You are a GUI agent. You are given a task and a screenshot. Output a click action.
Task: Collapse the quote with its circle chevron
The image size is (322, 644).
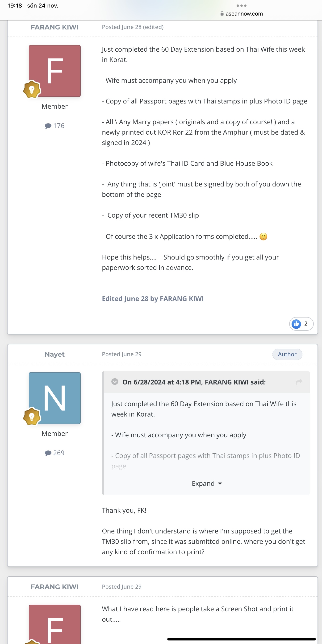pos(115,382)
